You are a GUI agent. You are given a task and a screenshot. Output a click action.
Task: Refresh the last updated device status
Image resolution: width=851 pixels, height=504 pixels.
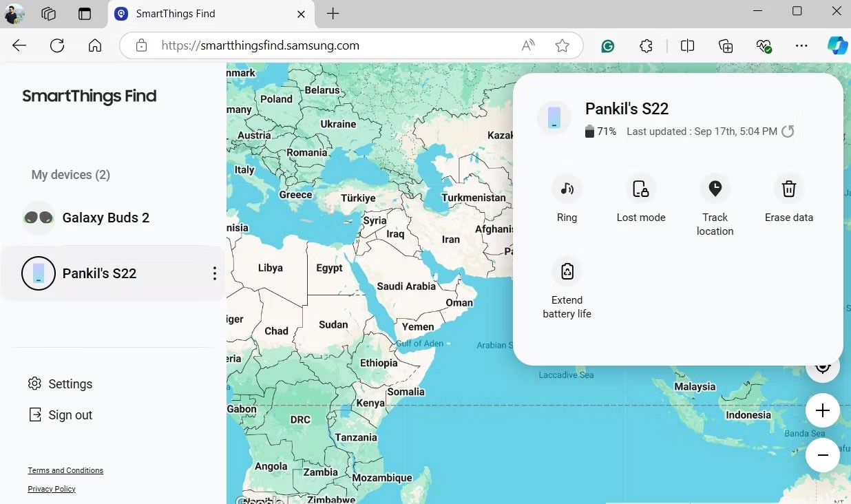point(788,131)
